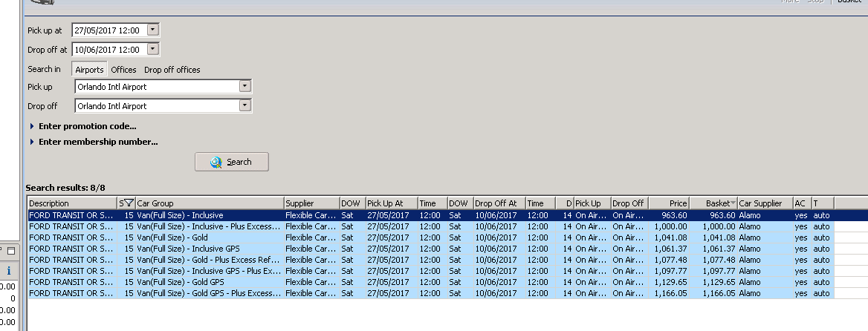Expand the Pick up airport combo box arrow
The image size is (868, 331).
245,86
